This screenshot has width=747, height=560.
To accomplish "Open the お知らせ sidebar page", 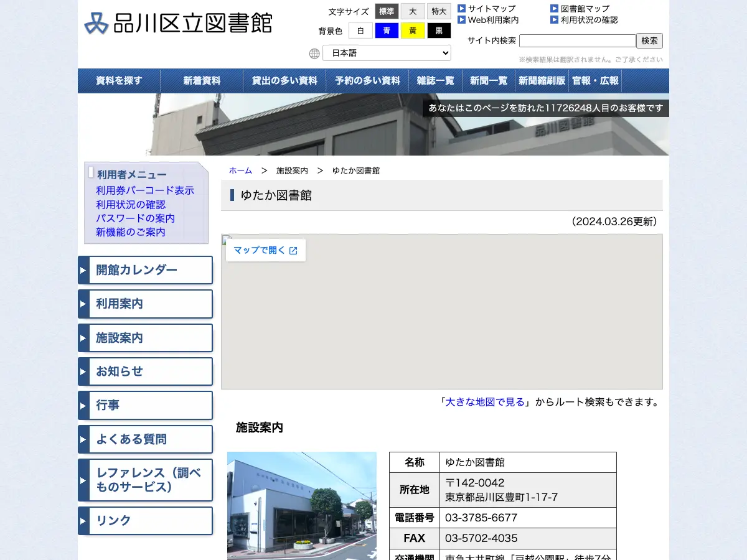I will click(146, 371).
